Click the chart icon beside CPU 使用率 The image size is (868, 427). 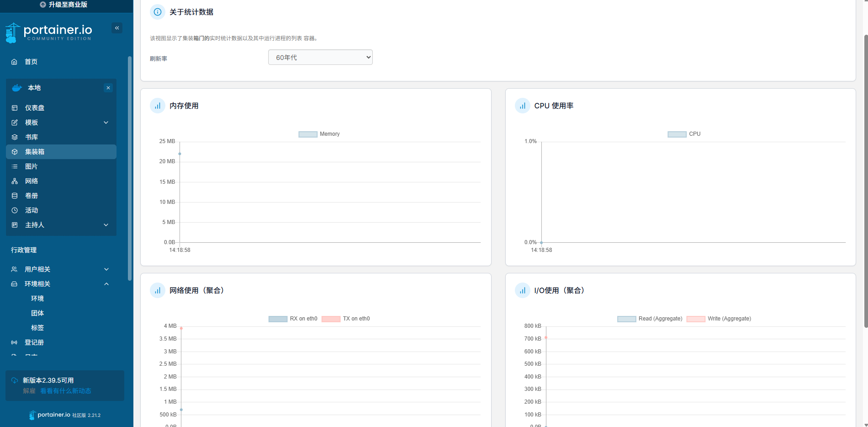[523, 106]
